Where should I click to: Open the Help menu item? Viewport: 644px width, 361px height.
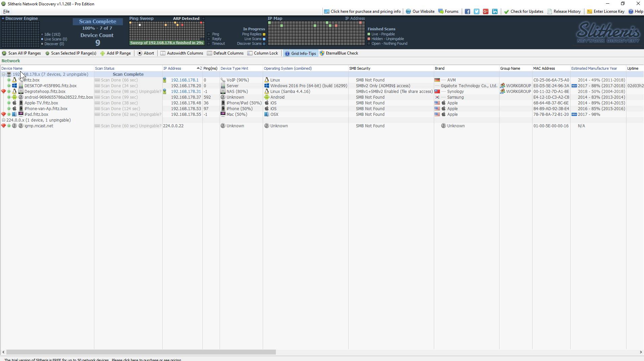point(636,11)
